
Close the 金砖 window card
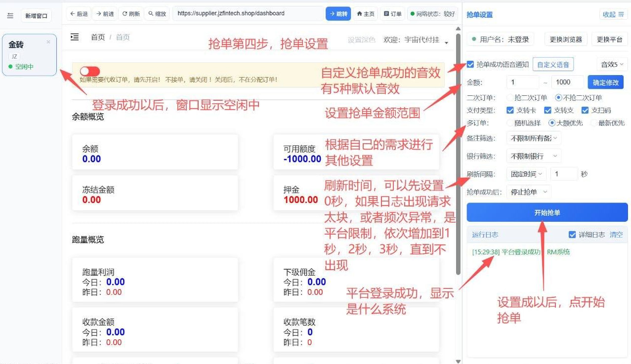(48, 42)
